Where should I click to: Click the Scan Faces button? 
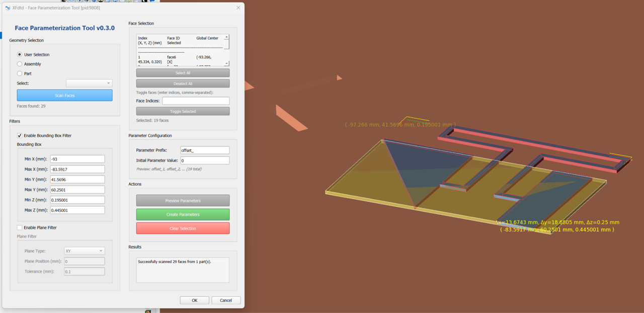click(x=65, y=96)
